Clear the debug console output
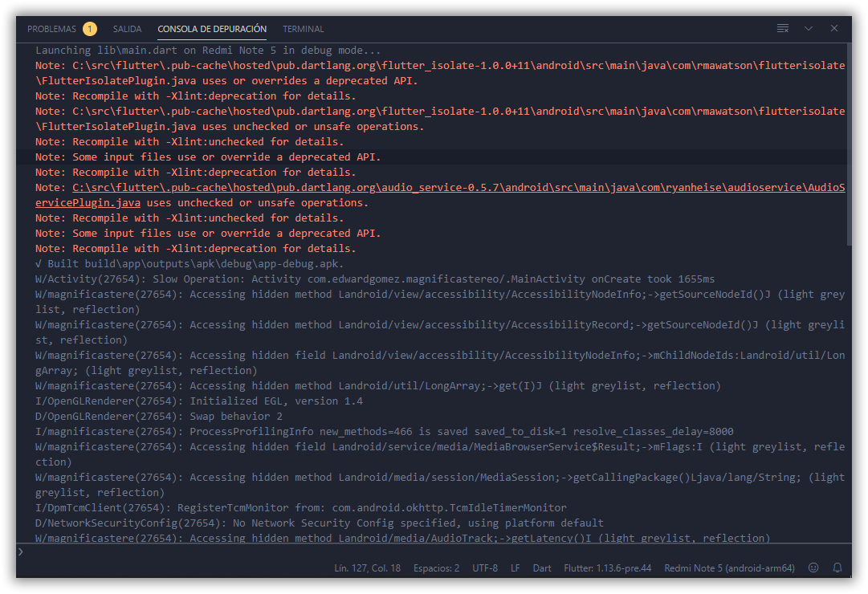The width and height of the screenshot is (868, 594). (x=783, y=28)
